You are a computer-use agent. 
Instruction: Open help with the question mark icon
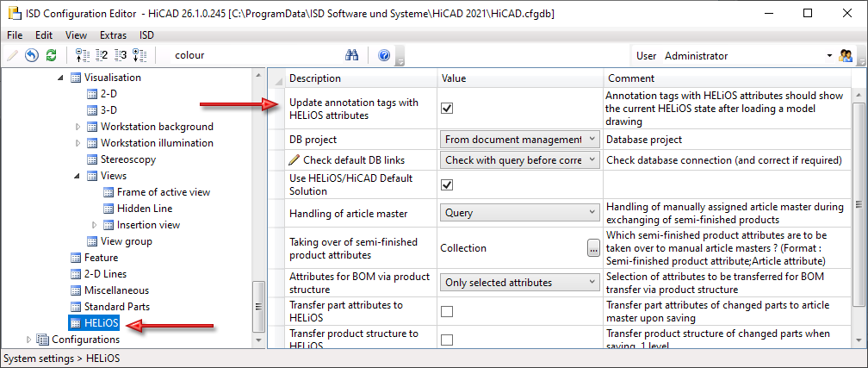tap(384, 55)
